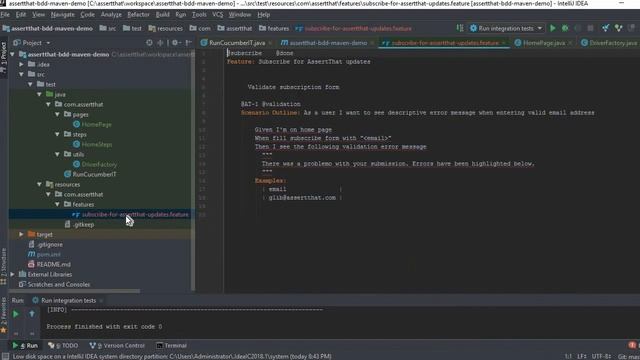This screenshot has width=640, height=360.
Task: Open Favorites star on left strip
Action: coord(3,330)
